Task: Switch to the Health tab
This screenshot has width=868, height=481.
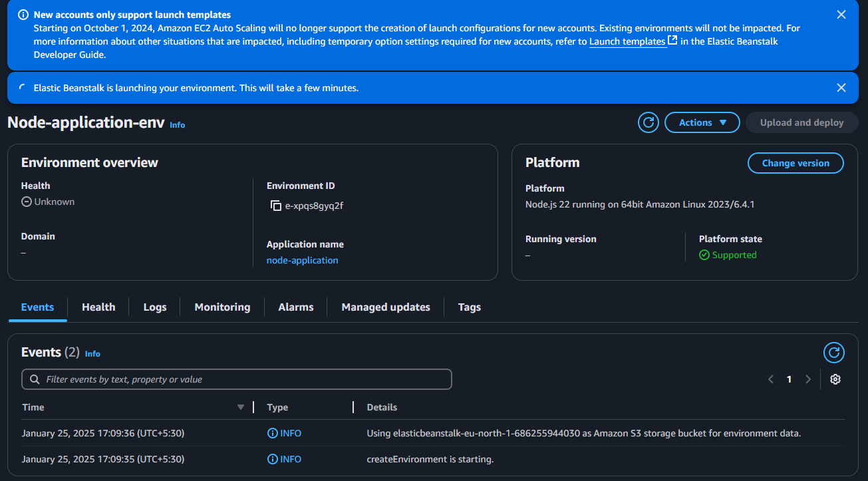Action: point(98,307)
